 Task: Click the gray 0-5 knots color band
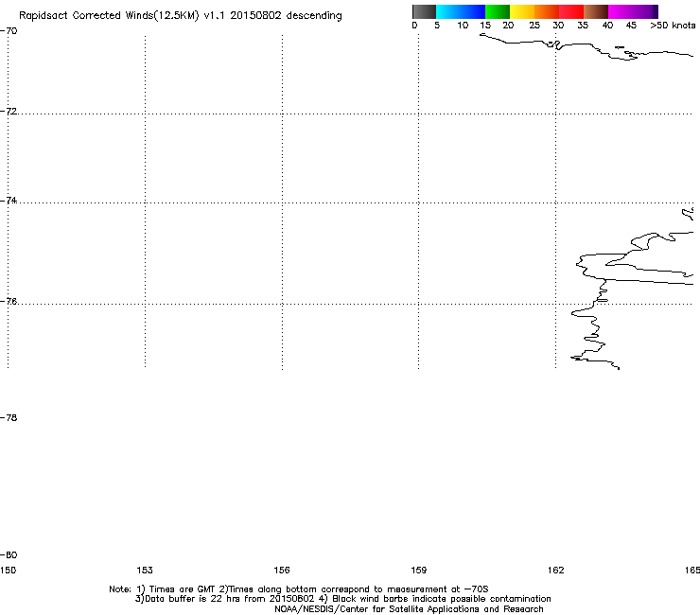coord(424,11)
